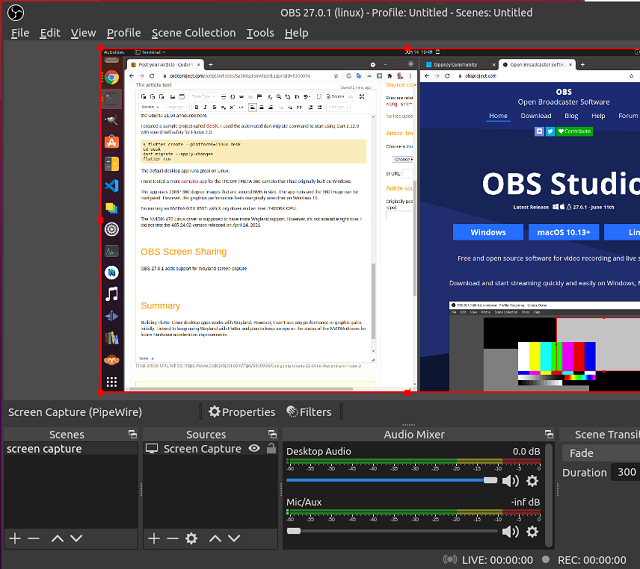Click Help link on OBS site preview
640x569 pixels.
click(x=598, y=116)
